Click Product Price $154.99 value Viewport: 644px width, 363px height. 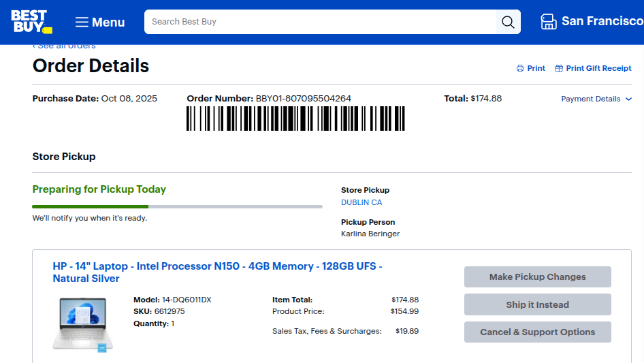[404, 311]
